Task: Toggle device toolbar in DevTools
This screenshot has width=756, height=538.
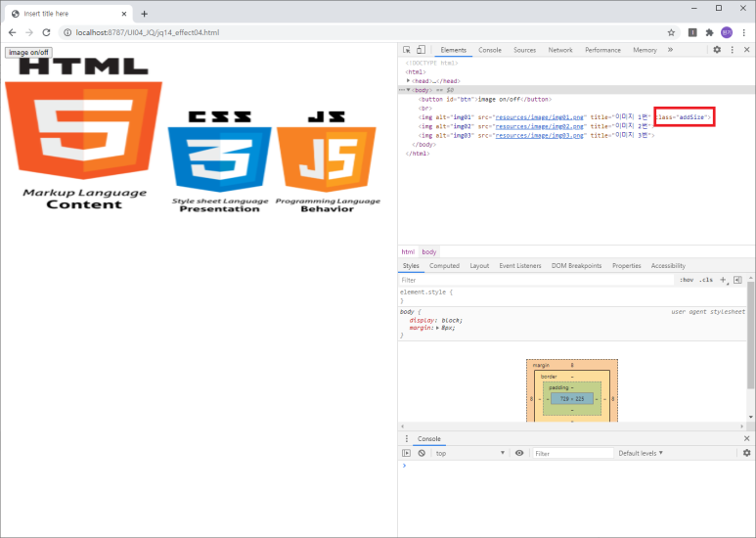Action: (421, 50)
